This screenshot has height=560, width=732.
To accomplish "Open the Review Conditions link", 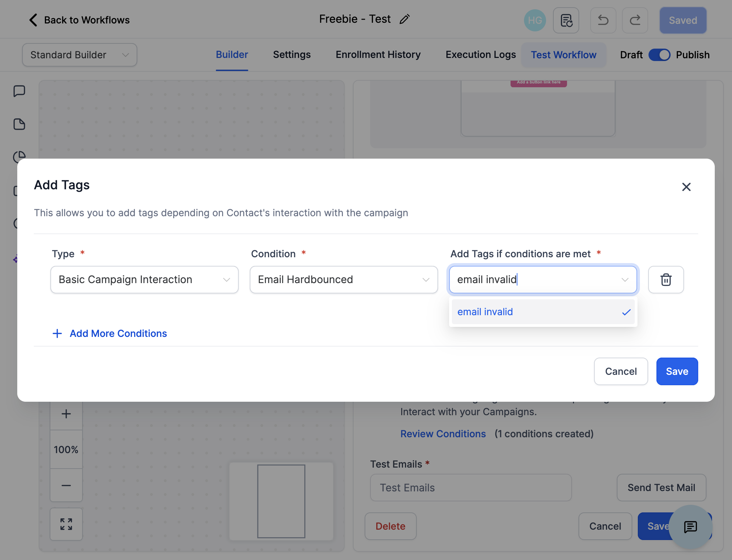I will (x=443, y=434).
